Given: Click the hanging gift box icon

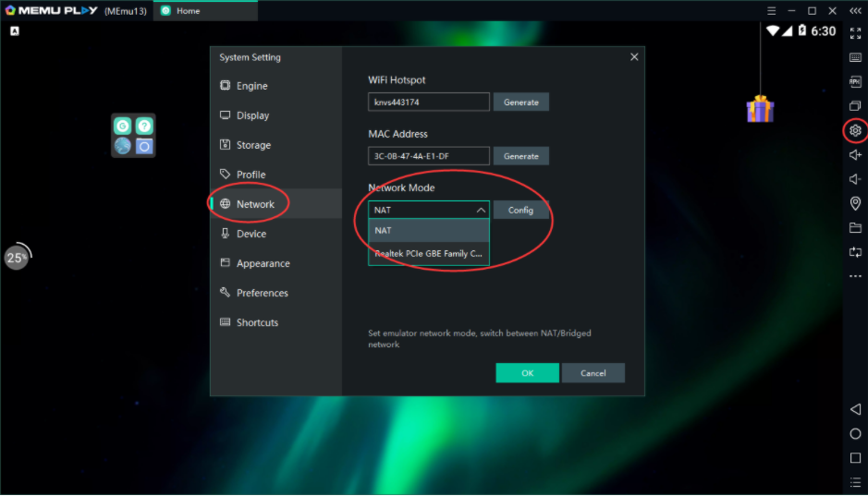Looking at the screenshot, I should click(760, 109).
